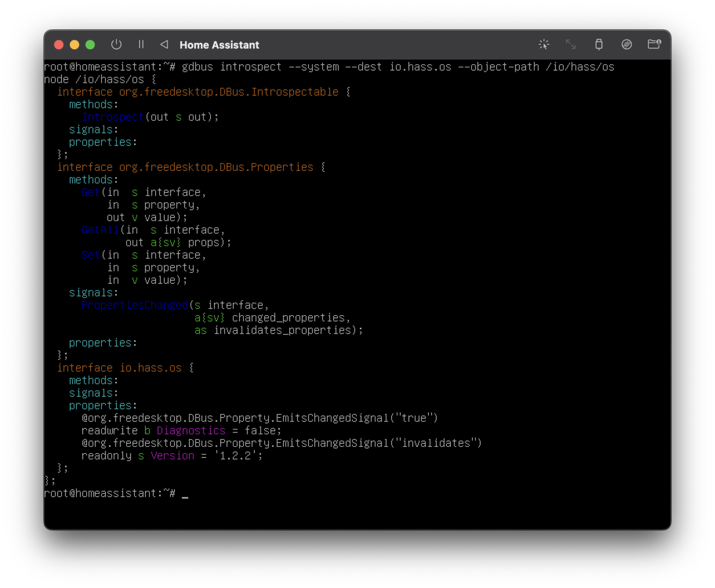Open the removable disk drive options
The height and width of the screenshot is (588, 715).
(627, 44)
